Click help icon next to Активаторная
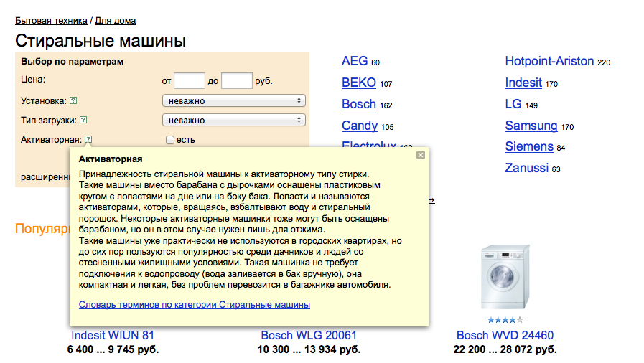This screenshot has width=644, height=363. coord(88,140)
